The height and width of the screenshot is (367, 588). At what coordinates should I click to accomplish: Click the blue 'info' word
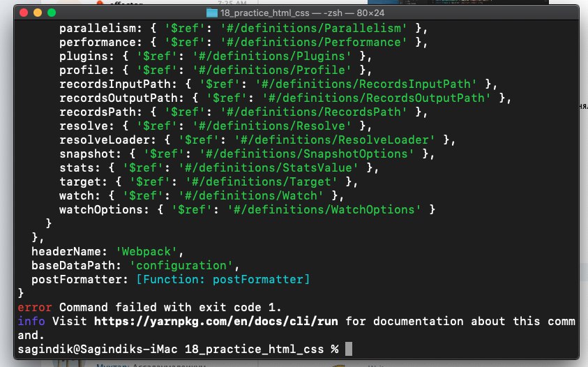tap(31, 322)
